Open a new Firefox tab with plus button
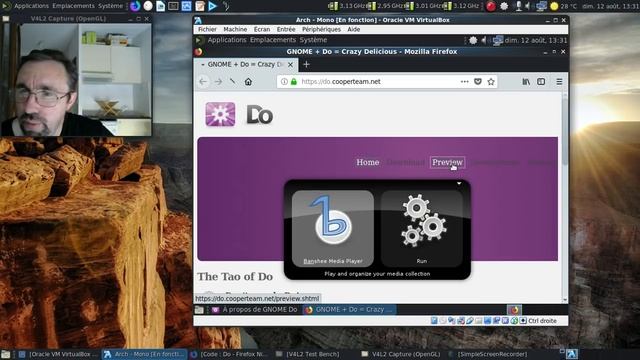This screenshot has height=360, width=640. point(306,64)
